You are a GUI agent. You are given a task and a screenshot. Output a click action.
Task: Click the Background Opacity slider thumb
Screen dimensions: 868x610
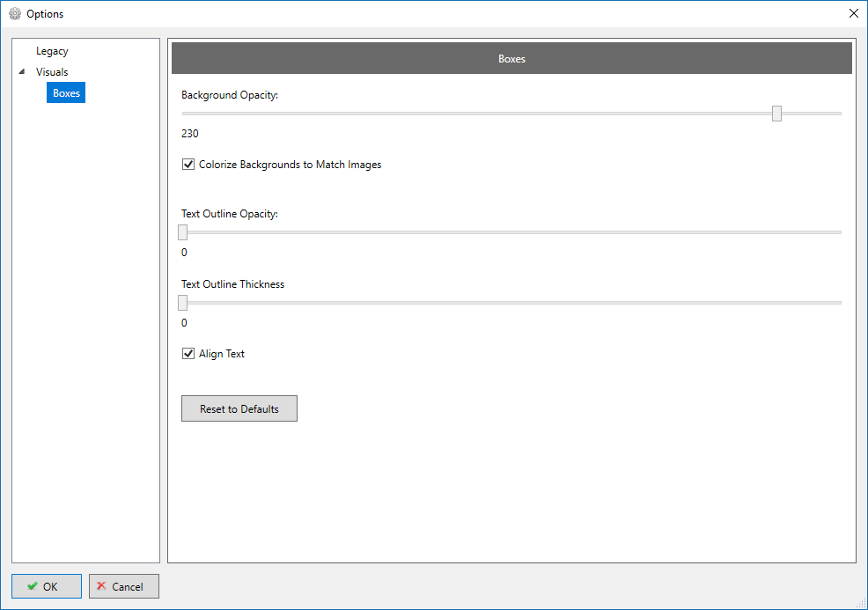776,114
